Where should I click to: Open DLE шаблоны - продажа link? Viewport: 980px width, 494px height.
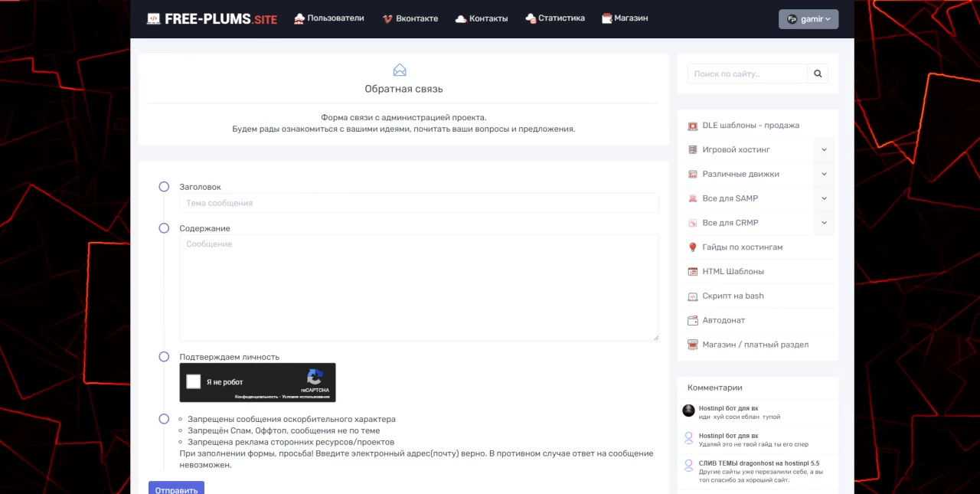coord(750,126)
